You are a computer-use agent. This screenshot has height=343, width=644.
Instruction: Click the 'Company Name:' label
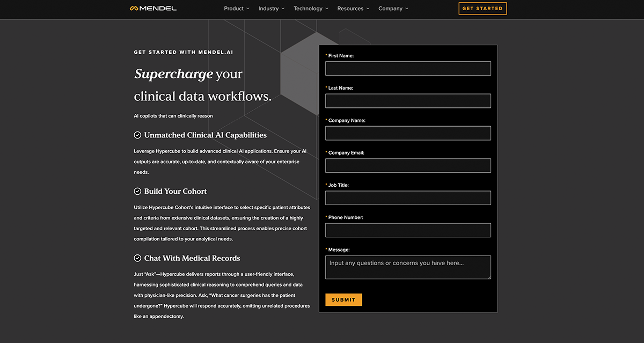pyautogui.click(x=347, y=121)
